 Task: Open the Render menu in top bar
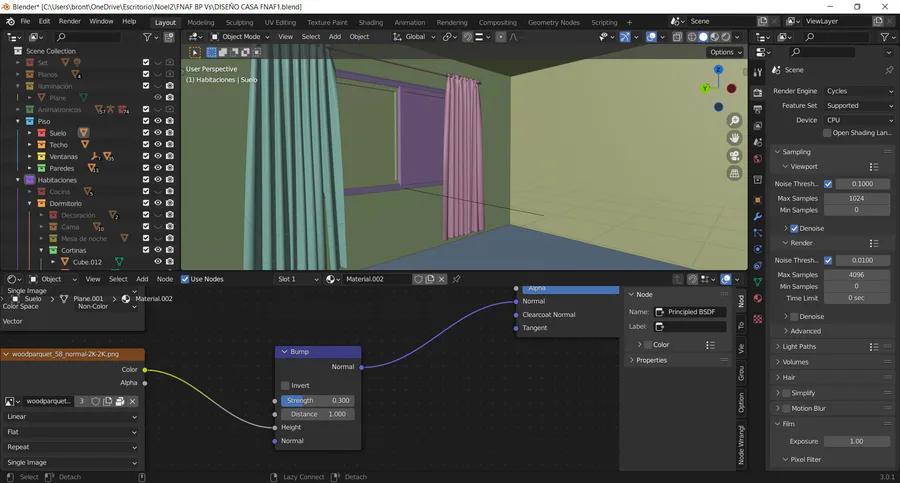pos(70,21)
